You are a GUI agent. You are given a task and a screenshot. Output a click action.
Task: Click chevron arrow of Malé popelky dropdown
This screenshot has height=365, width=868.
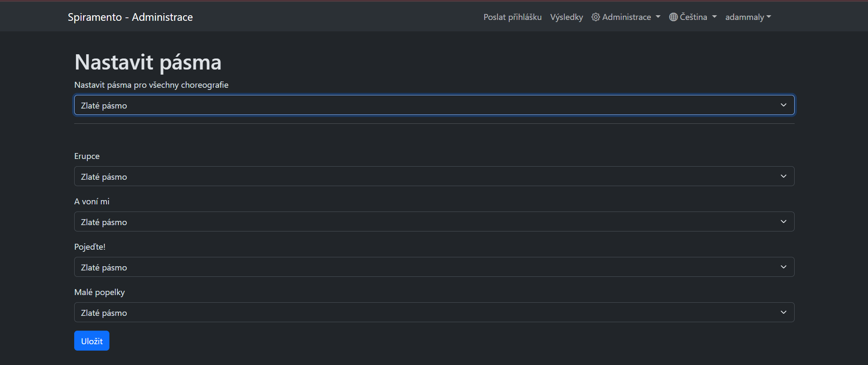[783, 312]
